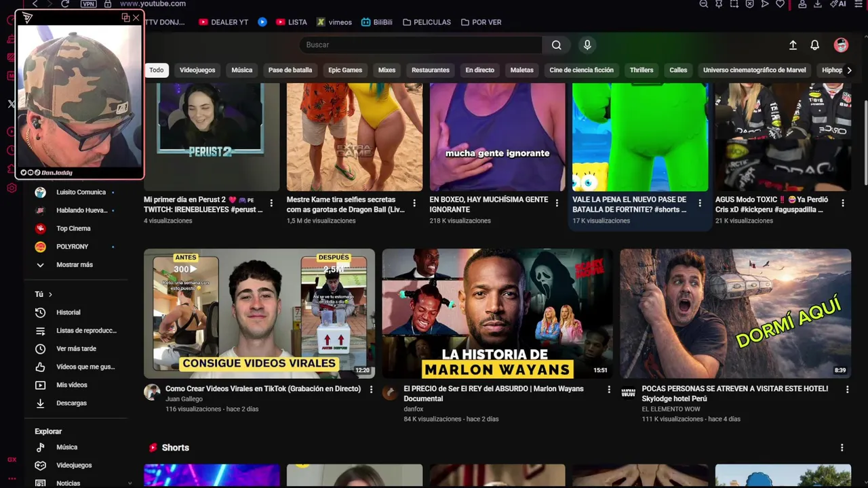Screen dimensions: 868x488
Task: Select the En directo chip
Action: [479, 70]
